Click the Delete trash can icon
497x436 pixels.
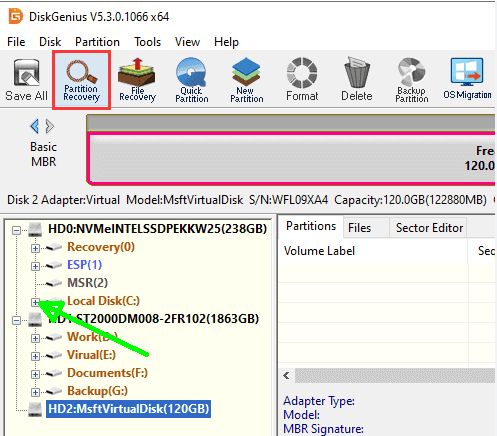357,80
